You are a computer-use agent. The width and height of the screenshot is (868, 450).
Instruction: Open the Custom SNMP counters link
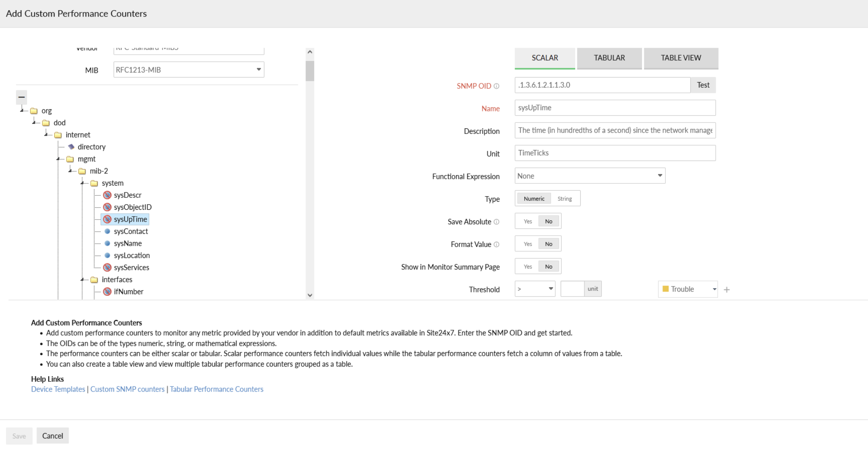click(x=127, y=389)
